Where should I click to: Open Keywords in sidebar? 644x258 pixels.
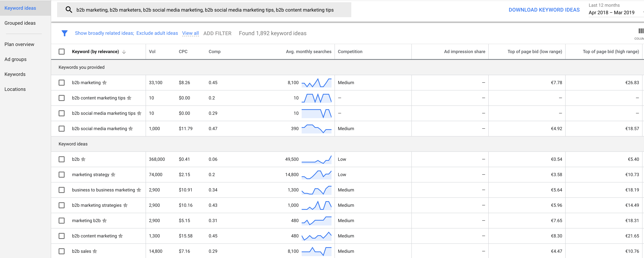click(15, 74)
